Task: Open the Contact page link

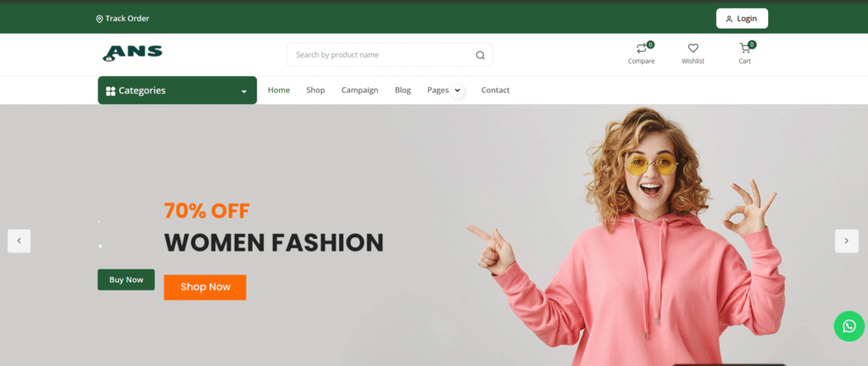Action: click(495, 90)
